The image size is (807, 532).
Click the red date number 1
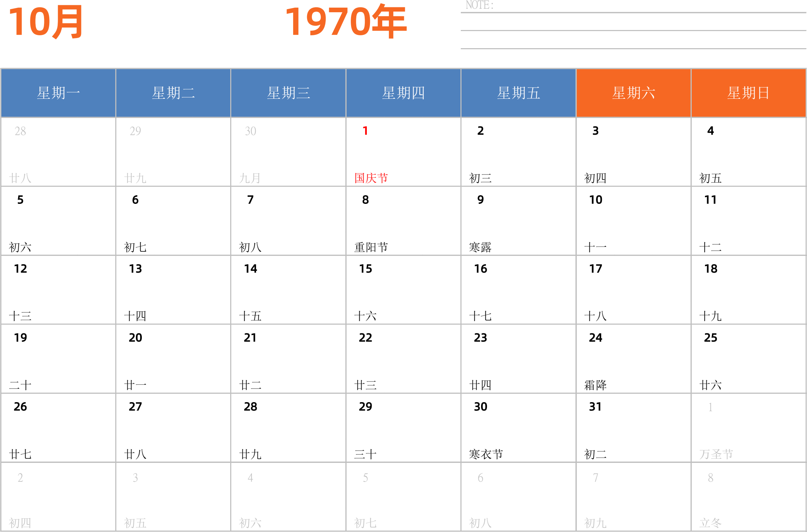point(365,131)
